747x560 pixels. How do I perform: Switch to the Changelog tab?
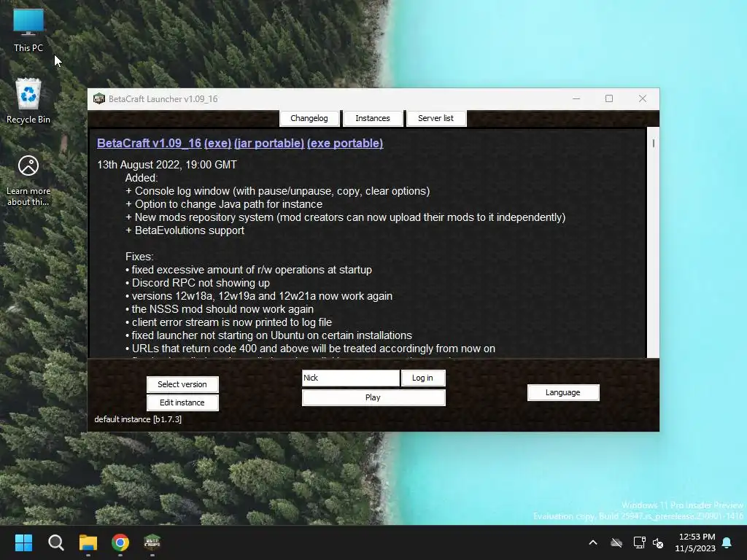tap(309, 118)
